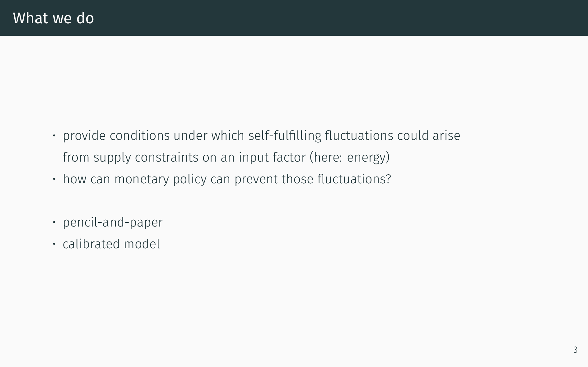588x367 pixels.
Task: Click the slide title 'What we do'
Action: [53, 18]
